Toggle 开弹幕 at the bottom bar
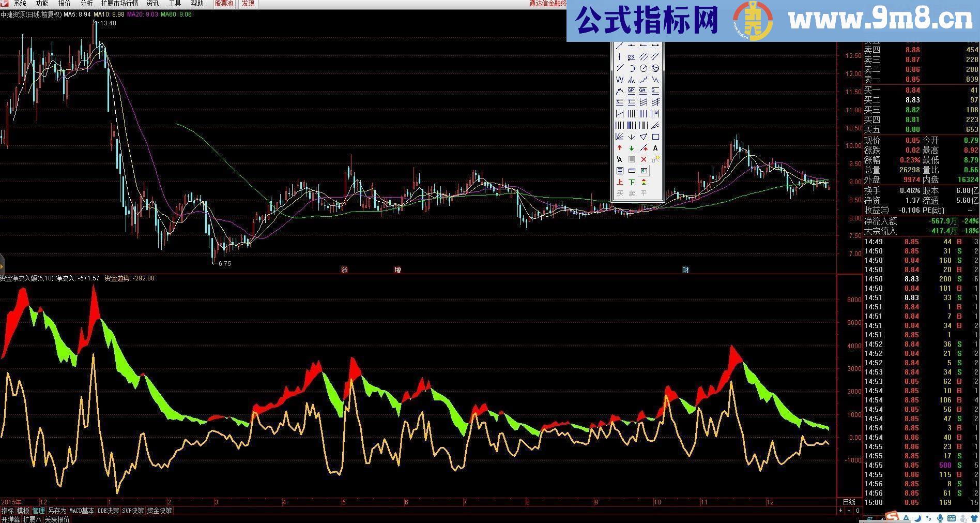Viewport: 980px width, 523px height. [x=11, y=519]
